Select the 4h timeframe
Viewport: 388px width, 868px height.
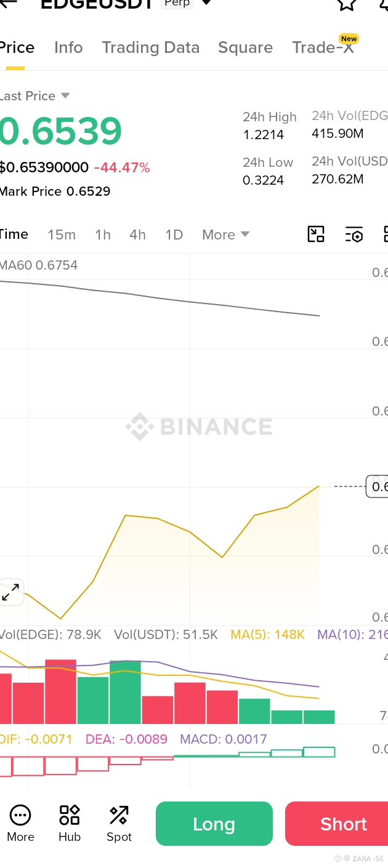137,235
